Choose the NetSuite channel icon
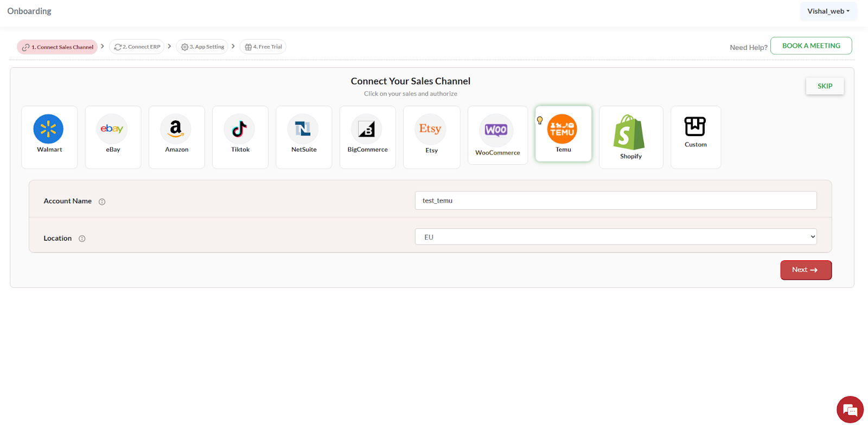 pos(303,129)
